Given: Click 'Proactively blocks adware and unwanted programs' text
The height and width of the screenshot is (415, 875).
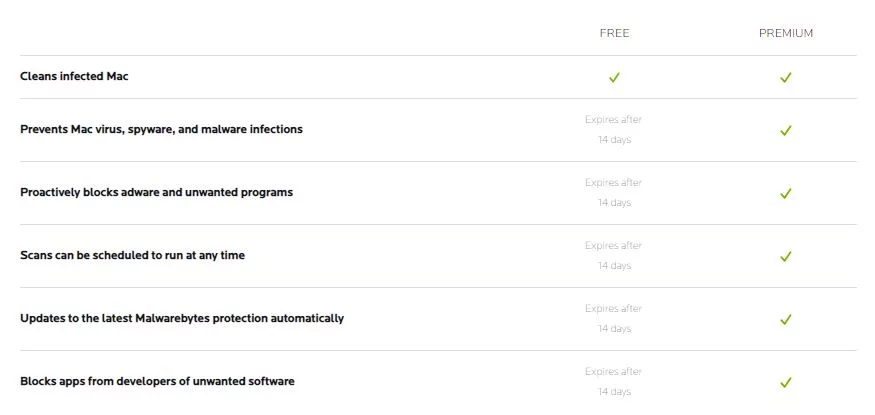Looking at the screenshot, I should point(156,192).
